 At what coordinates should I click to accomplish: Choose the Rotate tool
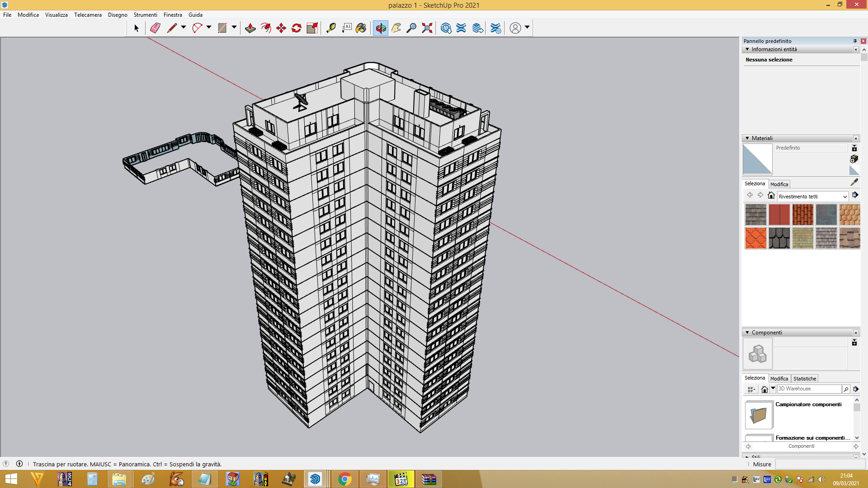[x=297, y=28]
